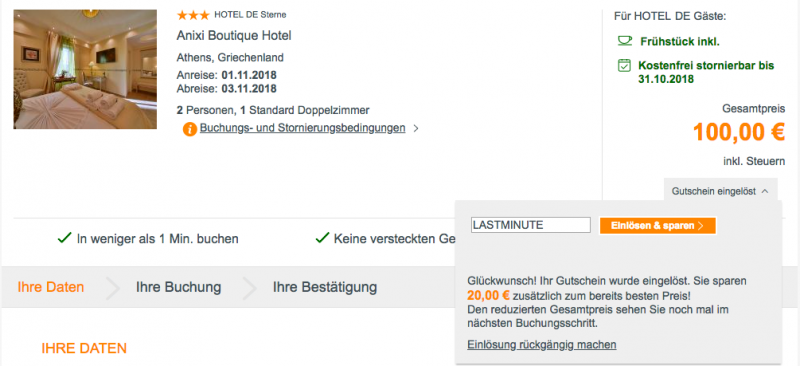Viewport: 800px width, 366px height.
Task: Click the chevron between Ihre Daten and Ihre Buchung
Action: [x=112, y=287]
